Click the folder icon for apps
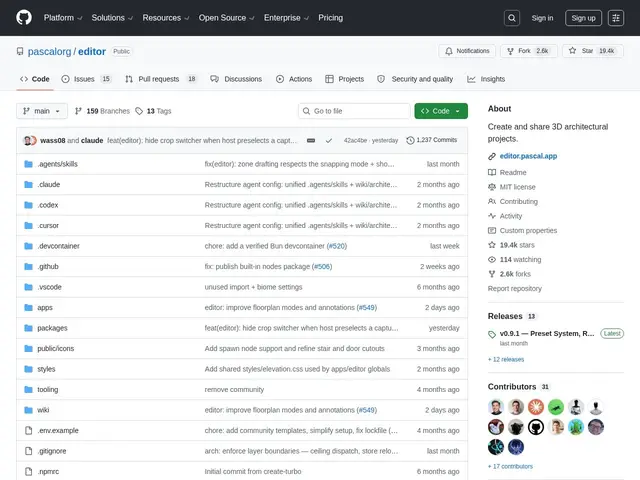The height and width of the screenshot is (480, 640). point(28,307)
